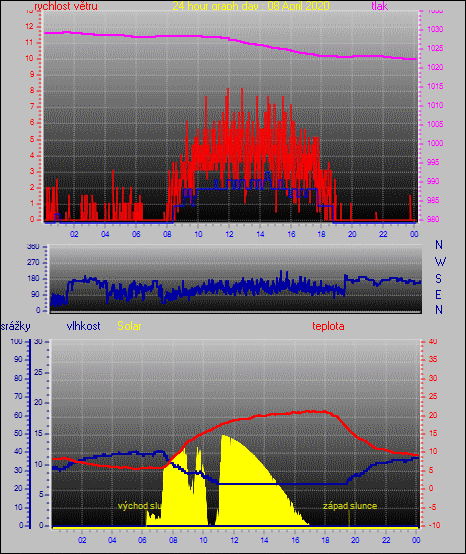Click wind direction axis value 90
Image resolution: width=466 pixels, height=554 pixels.
(x=35, y=294)
